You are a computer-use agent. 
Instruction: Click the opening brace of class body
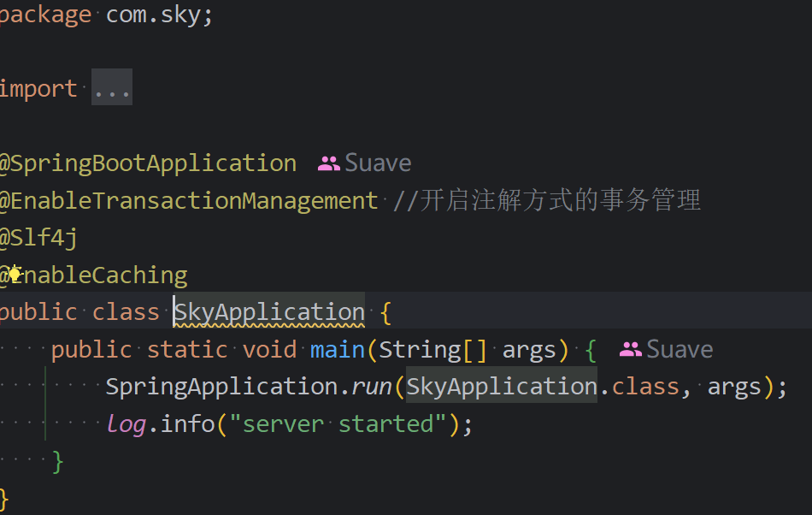pos(385,313)
